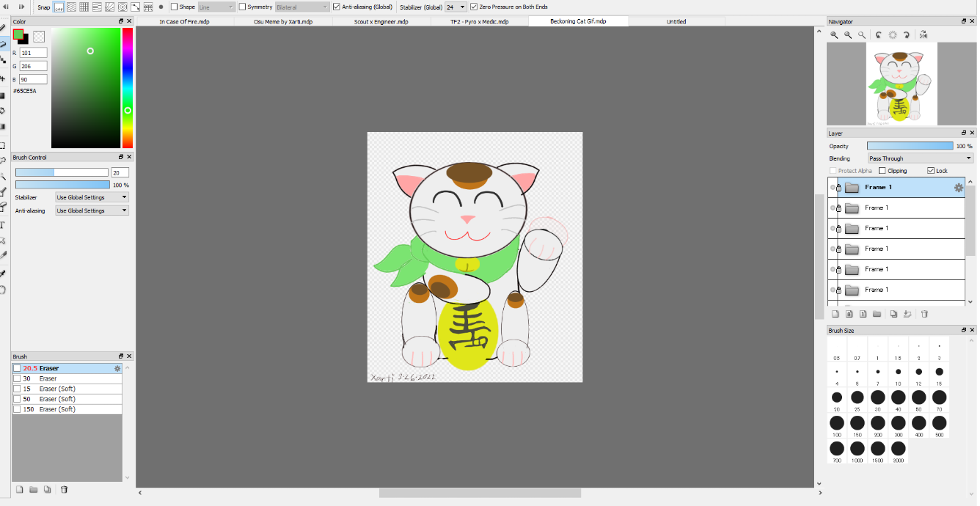This screenshot has width=980, height=506.
Task: Add a new 1-bit layer
Action: (x=863, y=314)
